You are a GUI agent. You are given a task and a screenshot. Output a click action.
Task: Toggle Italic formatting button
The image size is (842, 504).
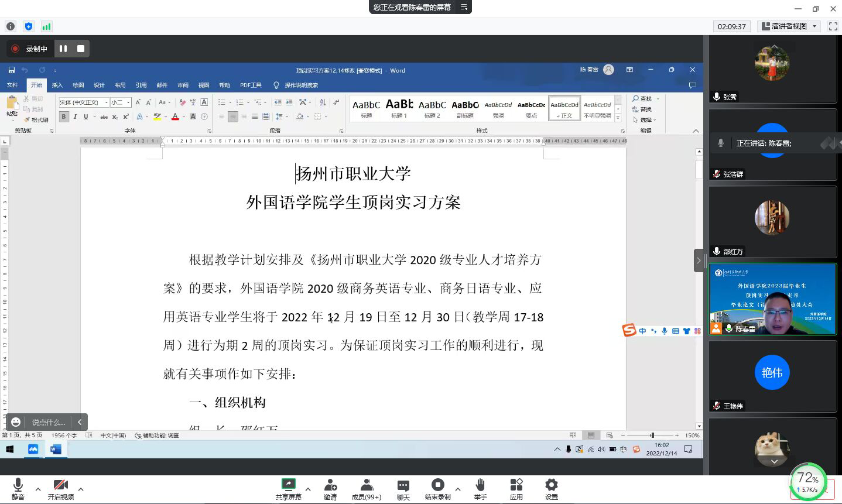(x=75, y=117)
